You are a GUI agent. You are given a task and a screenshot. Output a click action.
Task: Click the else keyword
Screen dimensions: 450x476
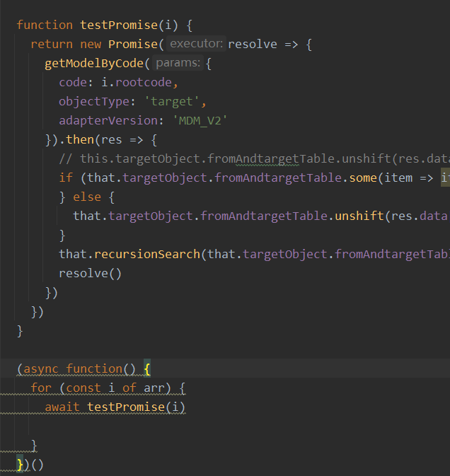pos(87,197)
